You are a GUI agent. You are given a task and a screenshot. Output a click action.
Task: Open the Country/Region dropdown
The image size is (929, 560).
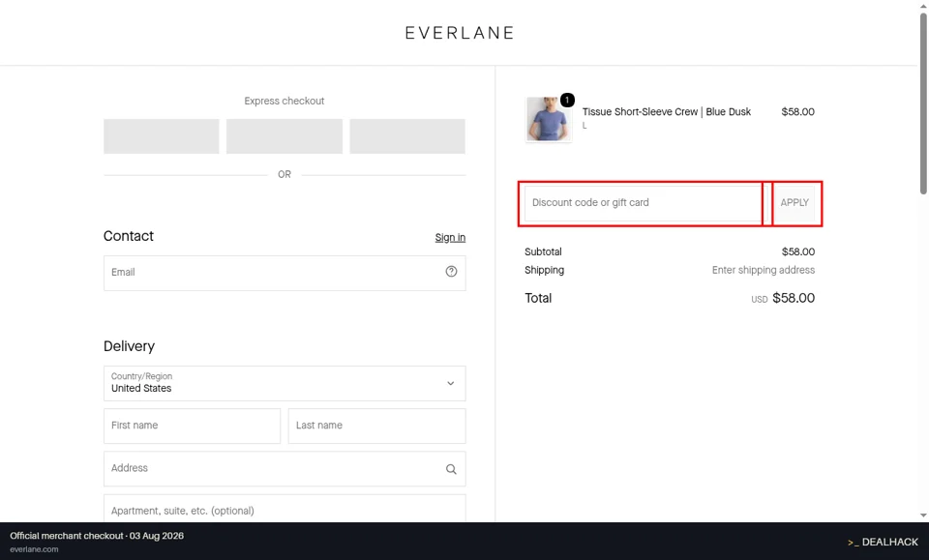point(285,383)
